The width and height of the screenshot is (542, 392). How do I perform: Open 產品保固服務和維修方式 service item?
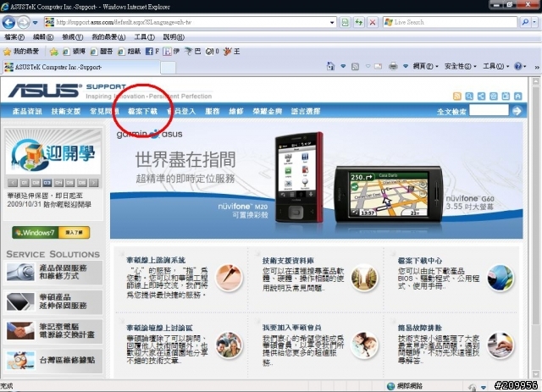(53, 273)
